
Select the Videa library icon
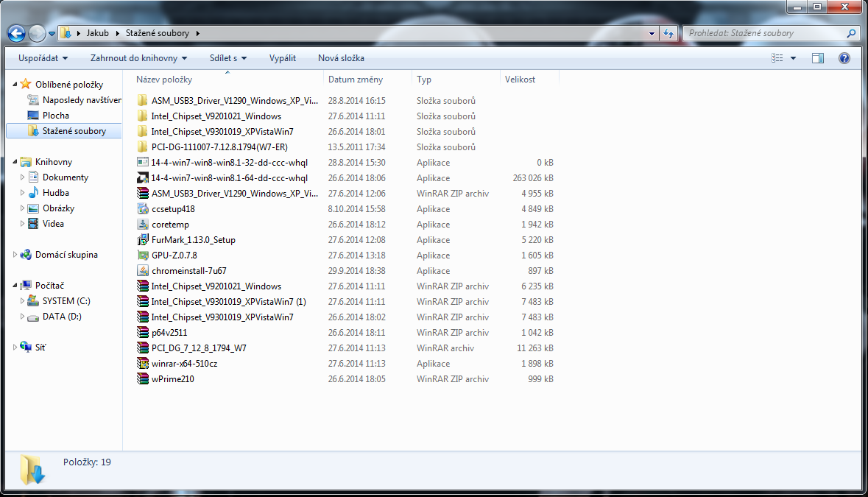(x=33, y=224)
